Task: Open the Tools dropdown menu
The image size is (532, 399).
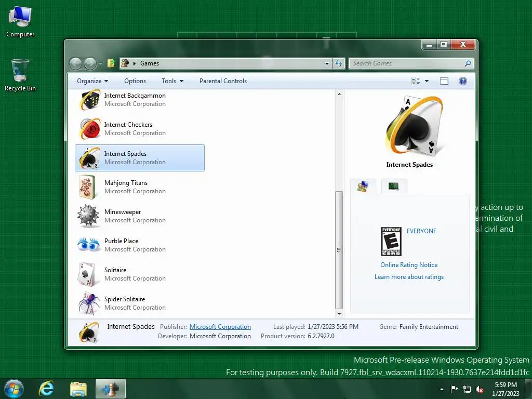Action: (x=172, y=81)
